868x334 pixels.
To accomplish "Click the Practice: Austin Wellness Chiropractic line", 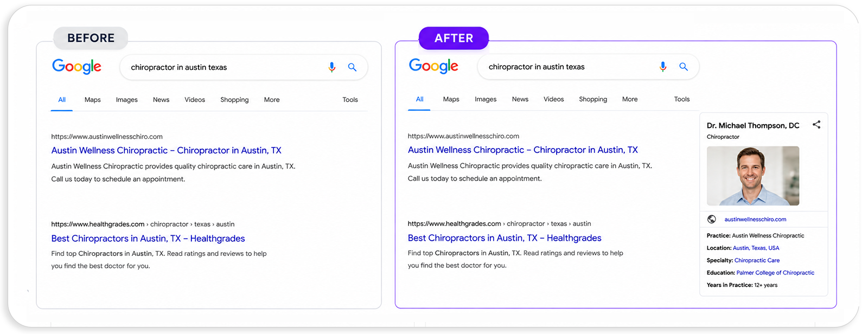I will click(x=755, y=235).
